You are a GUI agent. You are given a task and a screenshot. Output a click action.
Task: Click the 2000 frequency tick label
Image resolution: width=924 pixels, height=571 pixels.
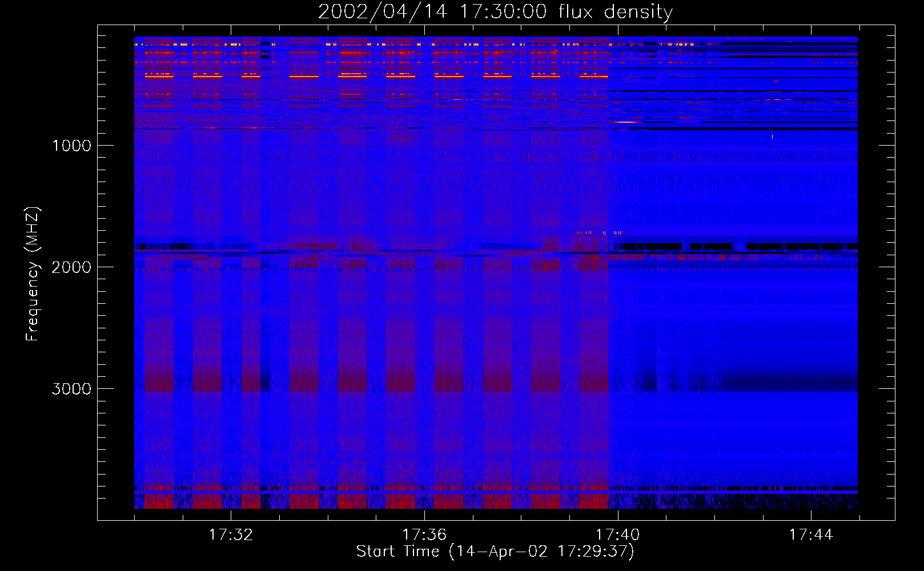71,267
